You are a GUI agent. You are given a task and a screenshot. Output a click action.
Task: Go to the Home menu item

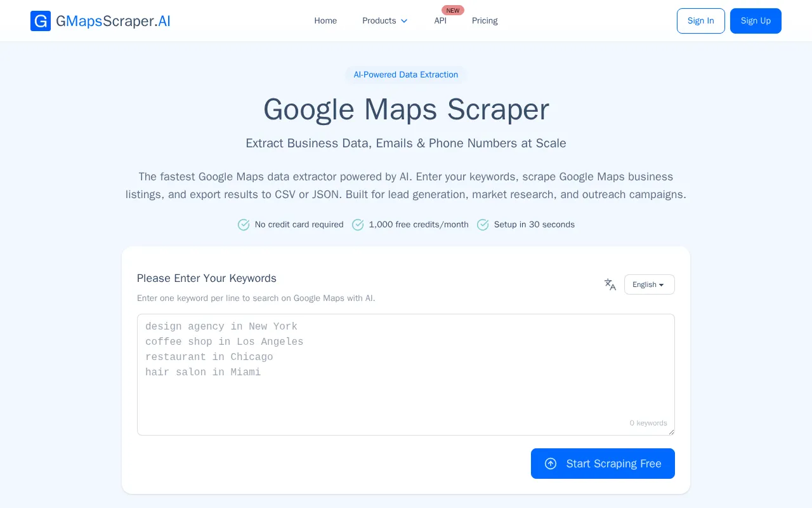coord(325,21)
